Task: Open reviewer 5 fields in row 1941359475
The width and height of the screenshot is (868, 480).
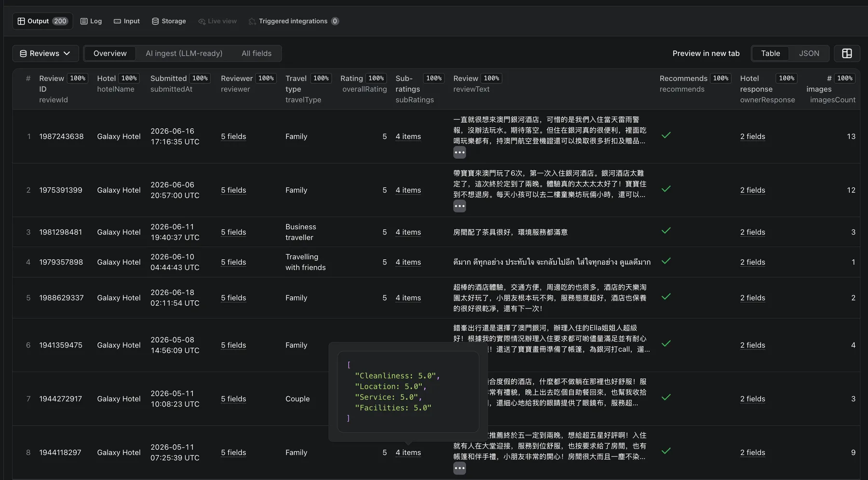Action: coord(233,345)
